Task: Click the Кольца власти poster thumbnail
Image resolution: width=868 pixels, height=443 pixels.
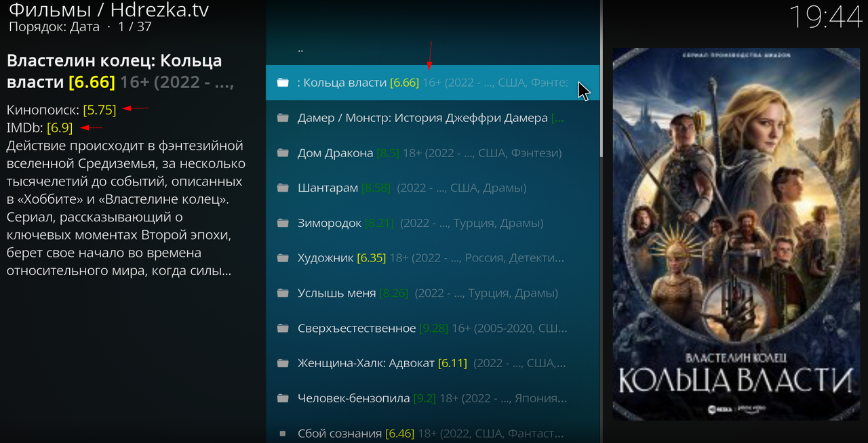Action: tap(736, 234)
